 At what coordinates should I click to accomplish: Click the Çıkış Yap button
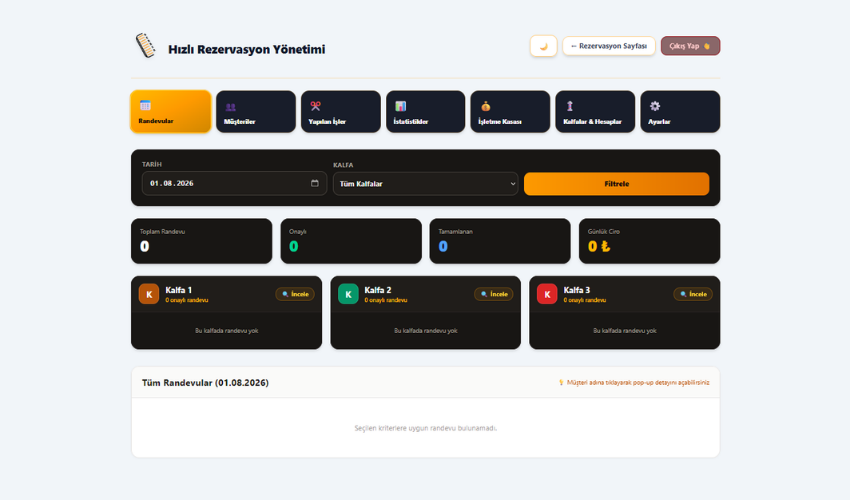point(690,46)
